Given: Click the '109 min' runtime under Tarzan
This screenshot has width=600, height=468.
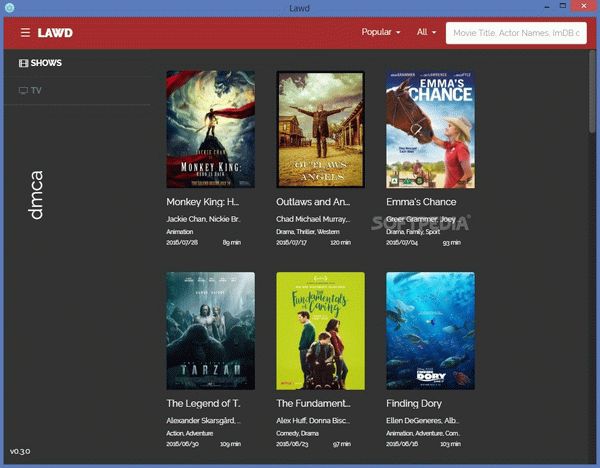Looking at the screenshot, I should click(230, 444).
